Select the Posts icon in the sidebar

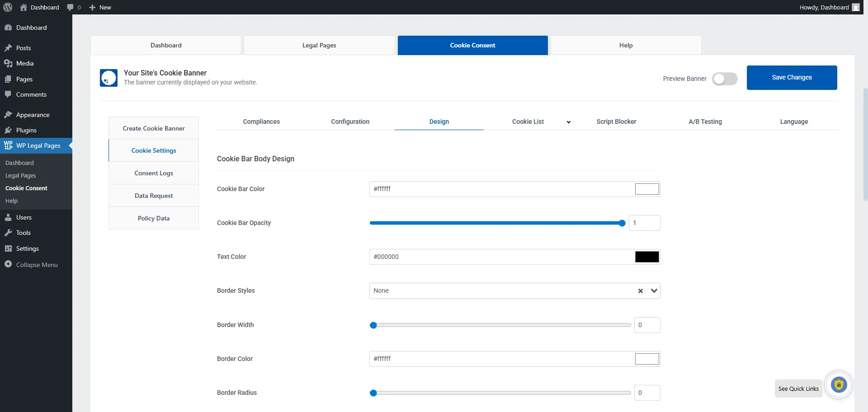pyautogui.click(x=8, y=48)
